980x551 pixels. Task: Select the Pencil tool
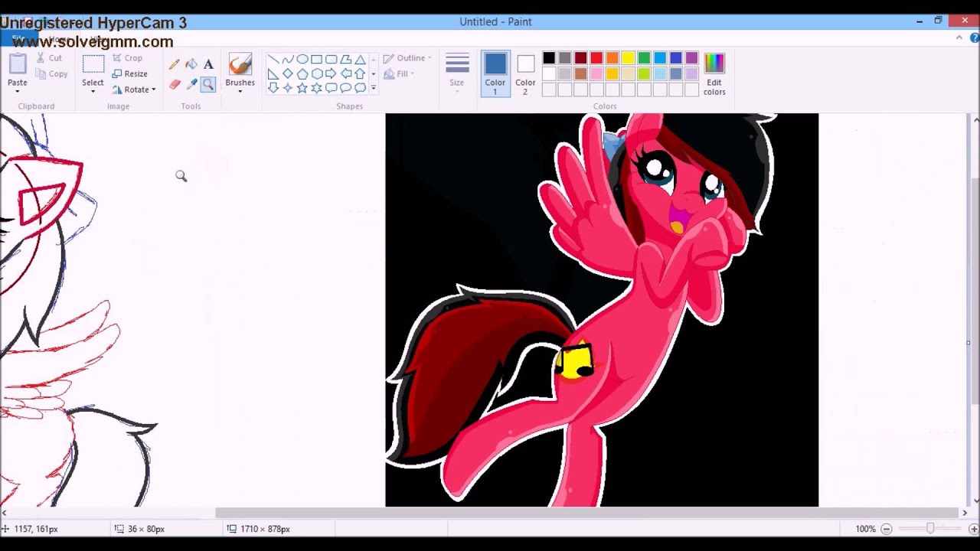pos(174,65)
